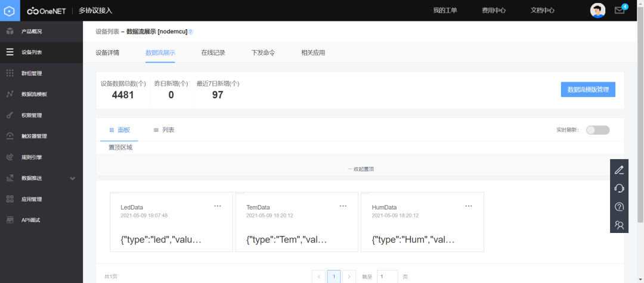This screenshot has width=644, height=283.
Task: Select the 数据流展示 tab
Action: 160,52
